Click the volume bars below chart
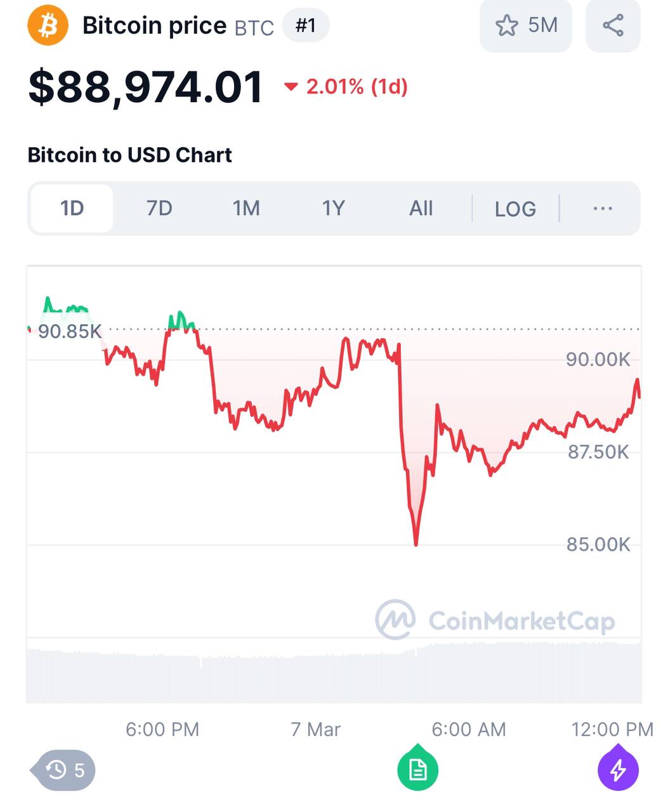 pos(334,672)
